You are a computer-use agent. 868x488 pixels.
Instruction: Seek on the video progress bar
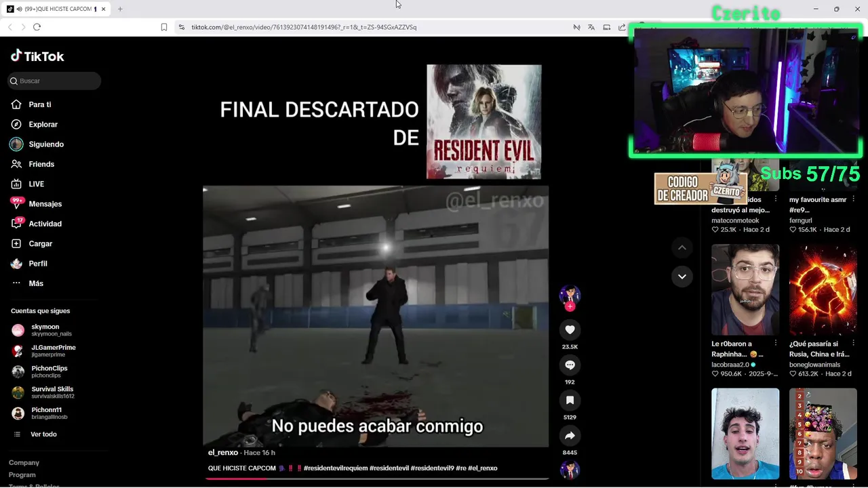(x=376, y=479)
